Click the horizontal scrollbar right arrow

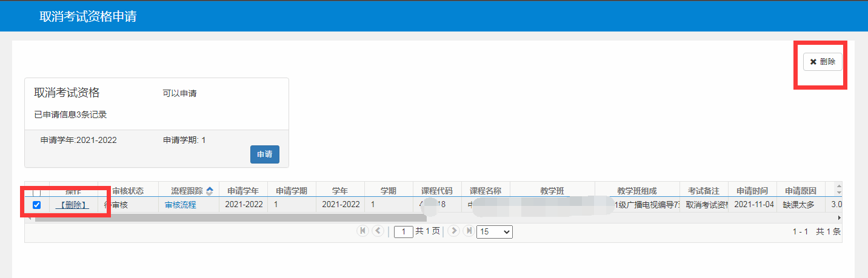point(839,217)
